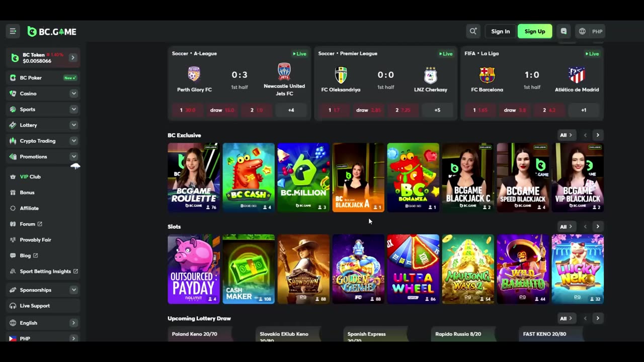The image size is (644, 362).
Task: Open Lucky Neko slot thumbnail
Action: (x=578, y=269)
